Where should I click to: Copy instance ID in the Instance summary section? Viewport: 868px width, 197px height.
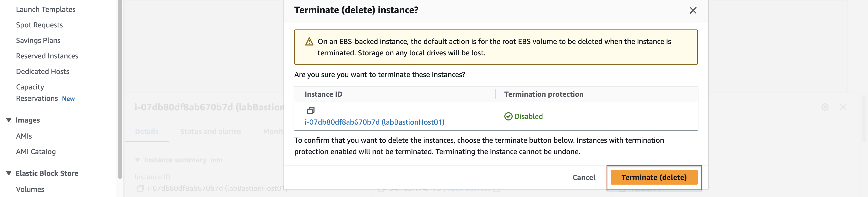[140, 188]
